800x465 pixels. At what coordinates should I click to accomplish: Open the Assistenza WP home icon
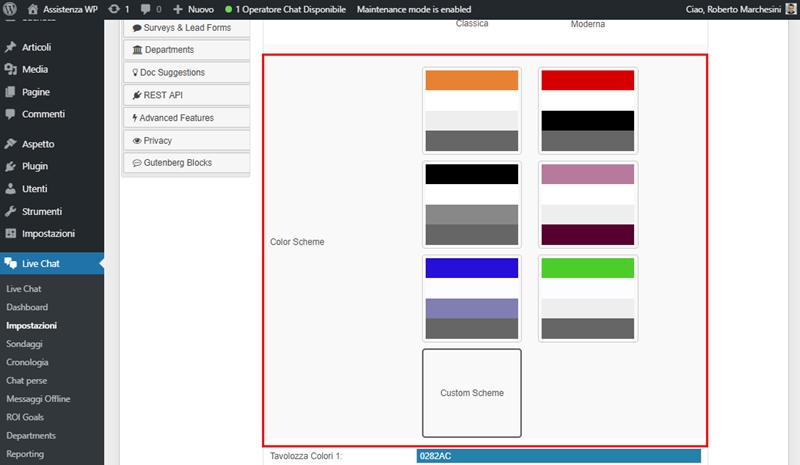(x=33, y=9)
